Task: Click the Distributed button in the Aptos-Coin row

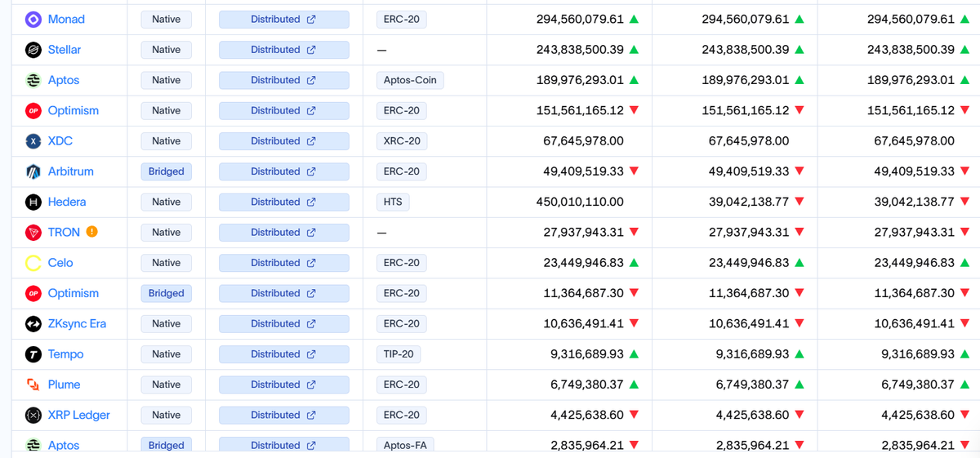Action: coord(284,80)
